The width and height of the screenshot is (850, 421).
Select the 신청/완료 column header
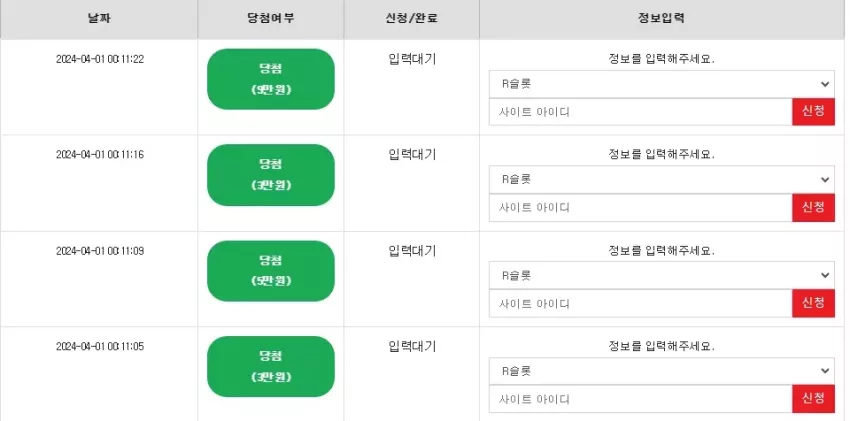(411, 19)
